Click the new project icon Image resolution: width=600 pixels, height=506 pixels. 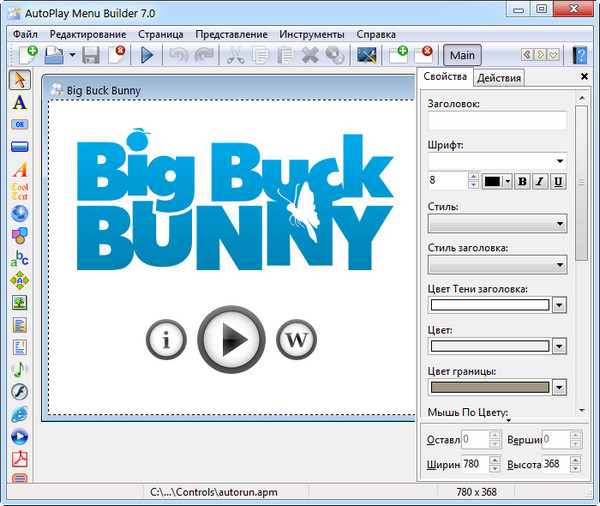click(26, 56)
